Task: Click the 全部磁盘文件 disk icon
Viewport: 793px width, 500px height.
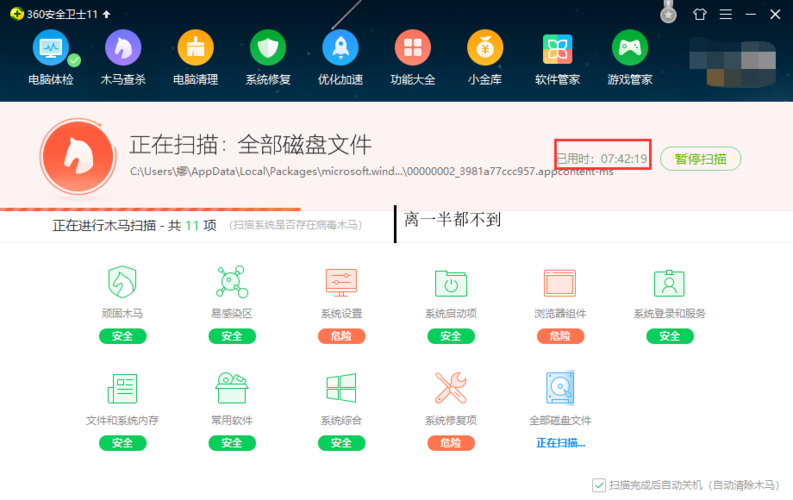Action: pyautogui.click(x=560, y=388)
